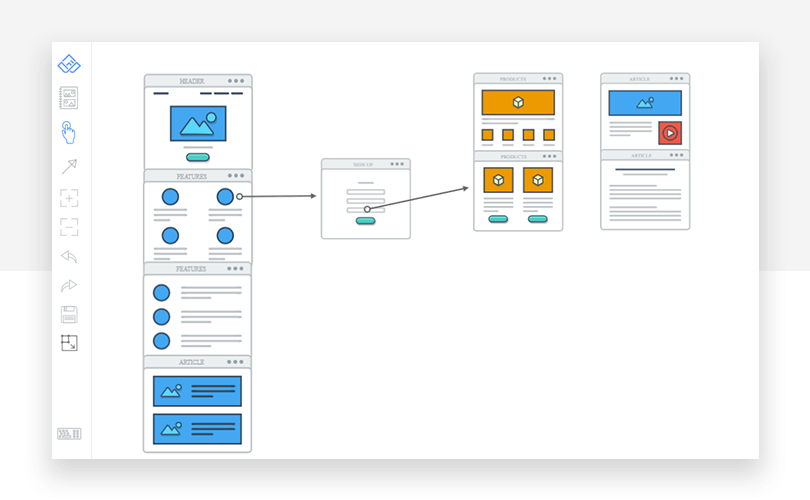Open the top FEATURES card three-dot menu
The height and width of the screenshot is (500, 810).
[236, 176]
